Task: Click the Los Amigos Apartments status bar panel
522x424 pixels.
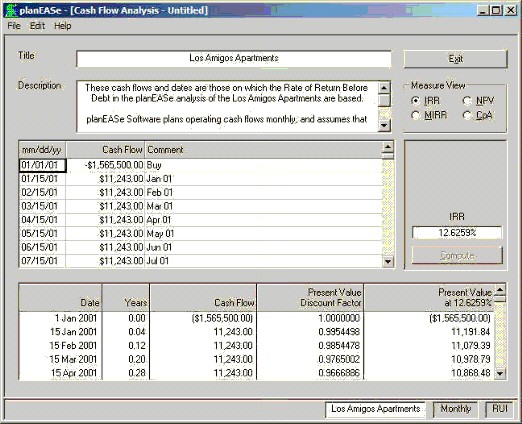Action: [375, 409]
